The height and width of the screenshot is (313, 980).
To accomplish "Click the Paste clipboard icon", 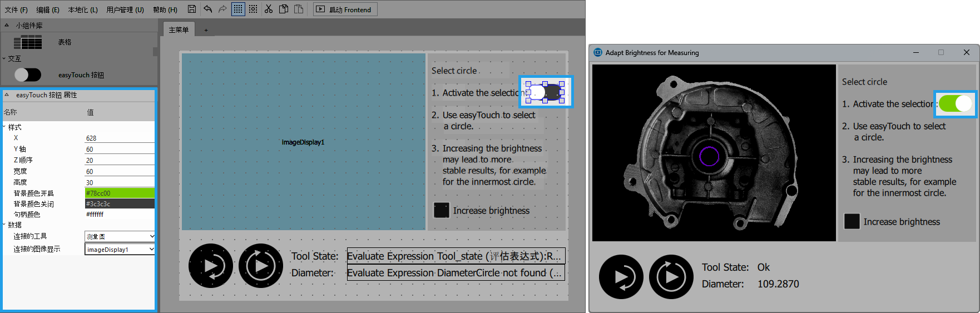I will pyautogui.click(x=299, y=9).
